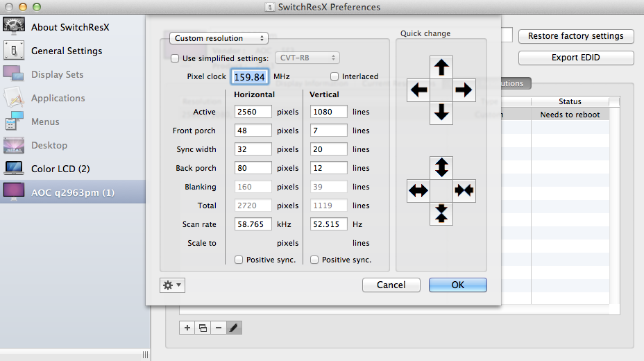Viewport: 644px width, 361px height.
Task: Click Horizontal Scan rate kHz field
Action: [253, 224]
